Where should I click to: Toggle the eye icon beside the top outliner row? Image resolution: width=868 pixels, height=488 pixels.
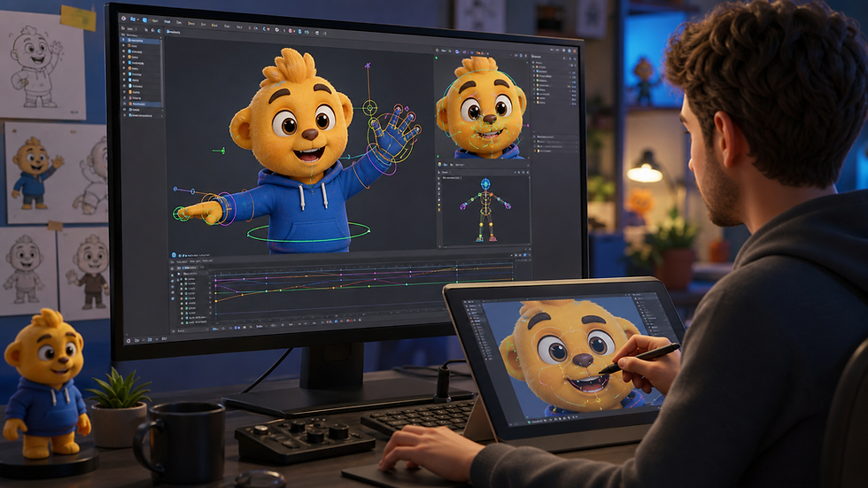pyautogui.click(x=123, y=41)
